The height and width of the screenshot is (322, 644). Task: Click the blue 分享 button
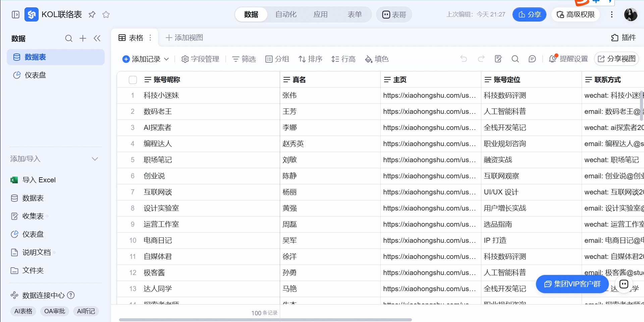[529, 14]
